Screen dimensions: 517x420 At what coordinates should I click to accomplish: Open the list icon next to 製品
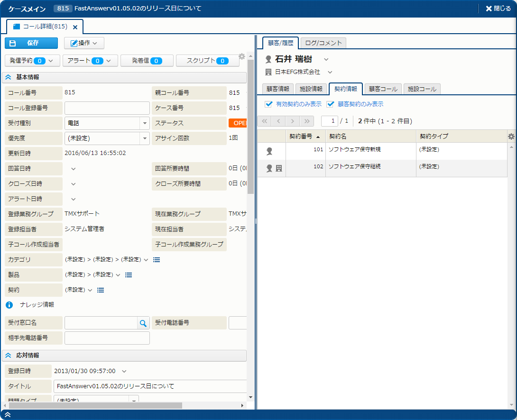(x=129, y=275)
